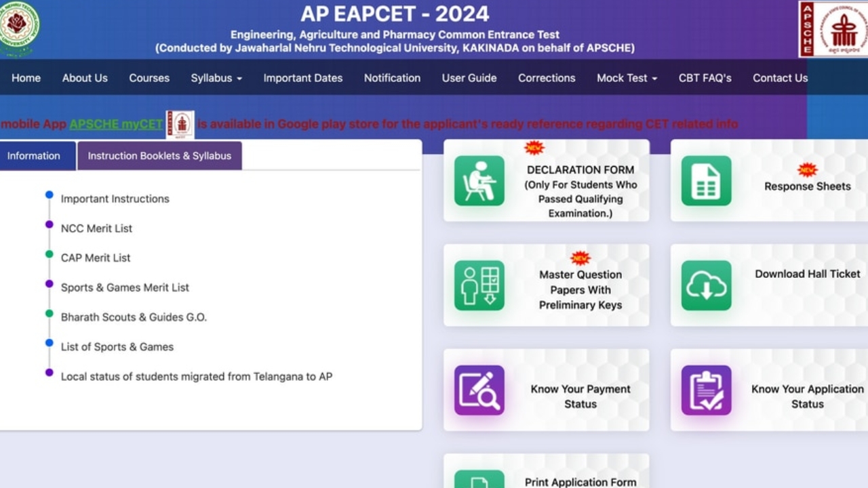Switch to the Information tab
868x488 pixels.
[37, 155]
